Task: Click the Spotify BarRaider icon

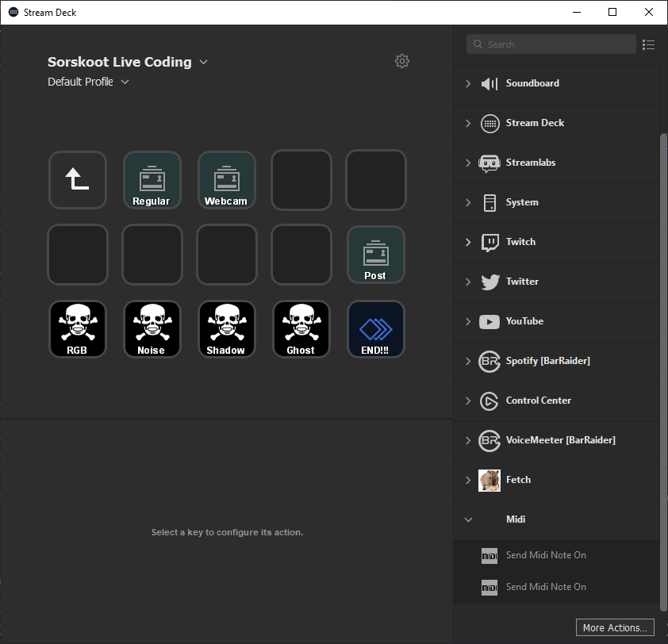Action: click(489, 361)
